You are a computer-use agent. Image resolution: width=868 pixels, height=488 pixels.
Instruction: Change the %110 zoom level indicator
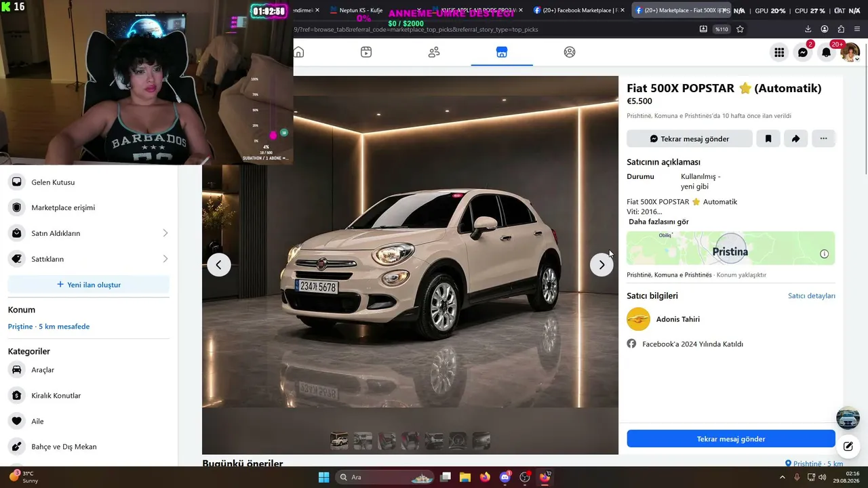(x=722, y=29)
